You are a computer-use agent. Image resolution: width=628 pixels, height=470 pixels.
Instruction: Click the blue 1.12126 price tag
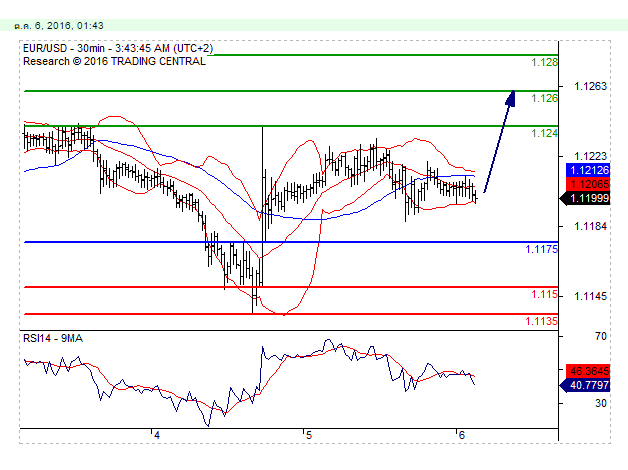pyautogui.click(x=588, y=170)
